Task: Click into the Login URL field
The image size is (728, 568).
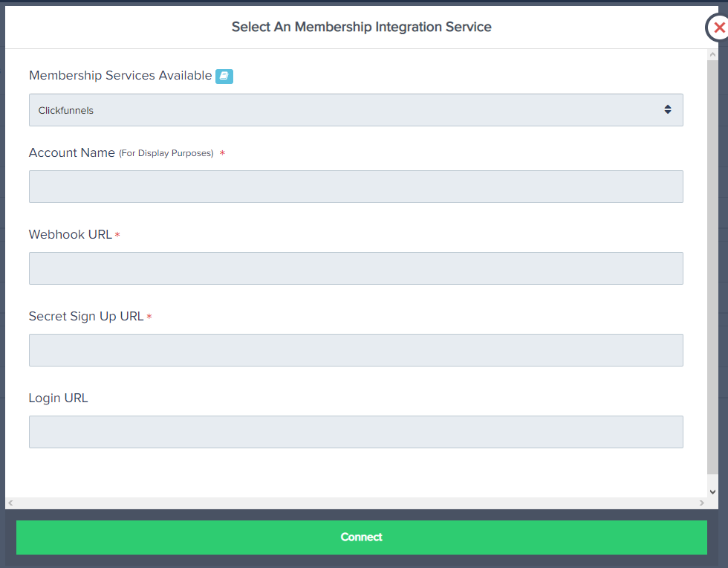Action: 355,432
